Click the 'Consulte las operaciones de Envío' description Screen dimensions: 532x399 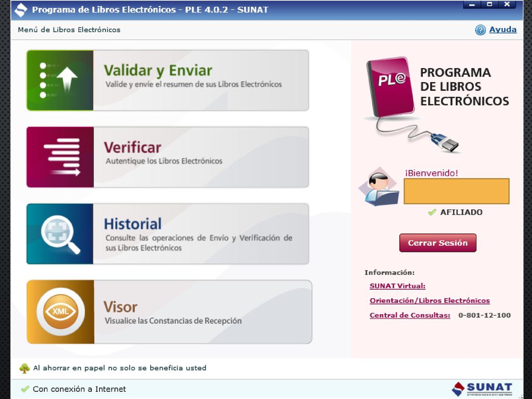(x=198, y=243)
